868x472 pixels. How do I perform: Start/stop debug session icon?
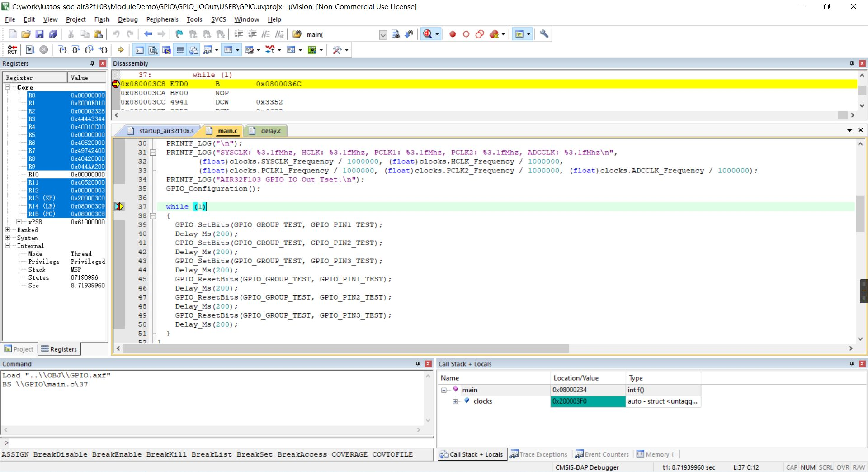[x=427, y=34]
